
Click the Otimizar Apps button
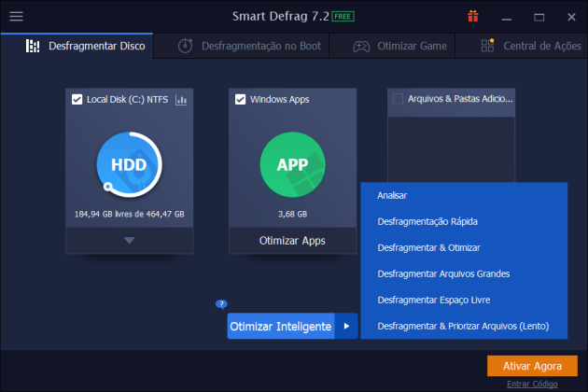[292, 241]
